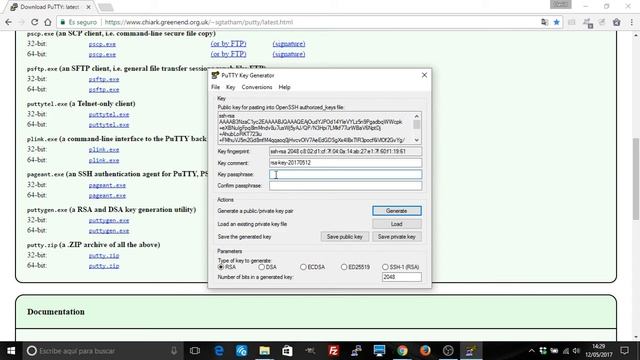
Task: Open the Chrome three-dot menu
Action: pos(632,22)
